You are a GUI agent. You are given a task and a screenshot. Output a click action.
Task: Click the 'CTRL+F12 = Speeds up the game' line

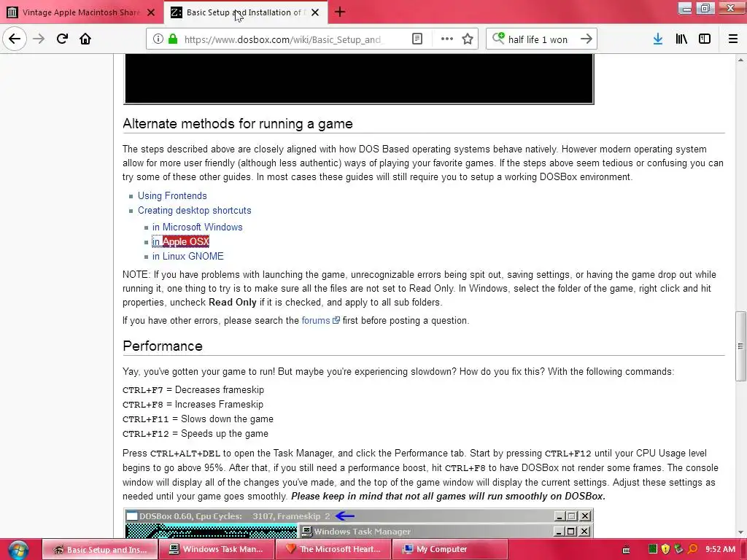196,434
